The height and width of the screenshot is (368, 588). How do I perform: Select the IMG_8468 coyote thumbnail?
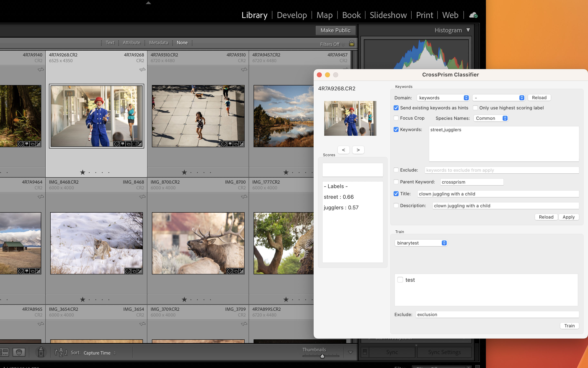96,243
